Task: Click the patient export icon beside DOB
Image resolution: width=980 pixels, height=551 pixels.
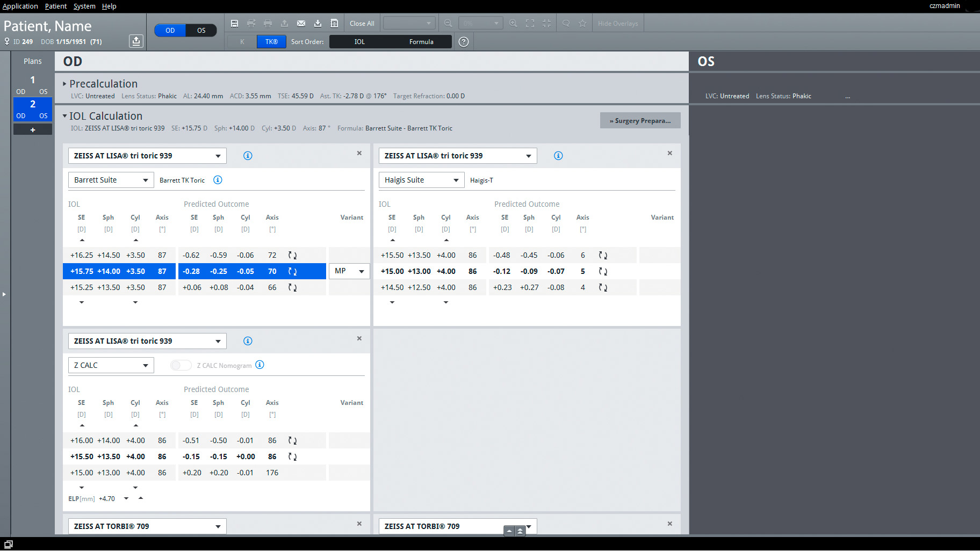Action: coord(136,41)
